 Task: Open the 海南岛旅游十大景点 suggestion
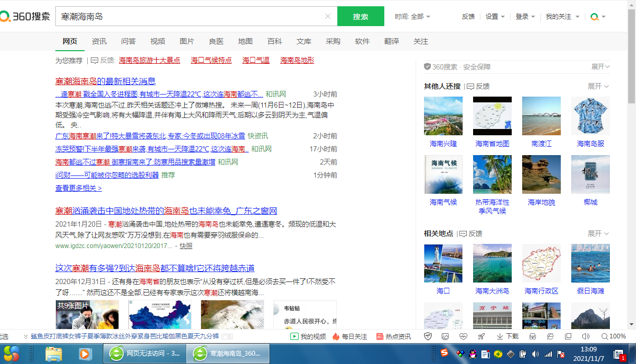149,60
